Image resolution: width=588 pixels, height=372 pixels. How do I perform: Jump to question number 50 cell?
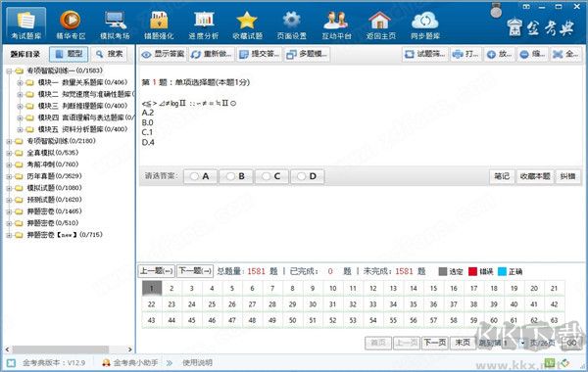click(x=292, y=320)
